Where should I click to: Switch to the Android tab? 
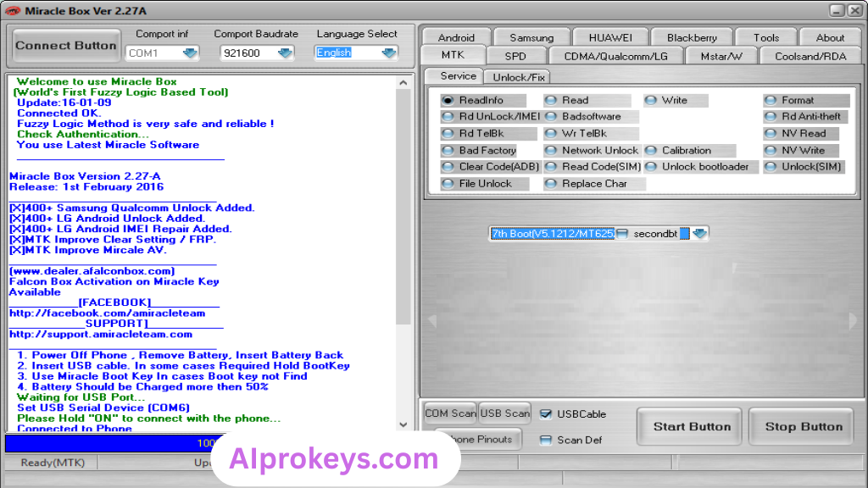[456, 37]
